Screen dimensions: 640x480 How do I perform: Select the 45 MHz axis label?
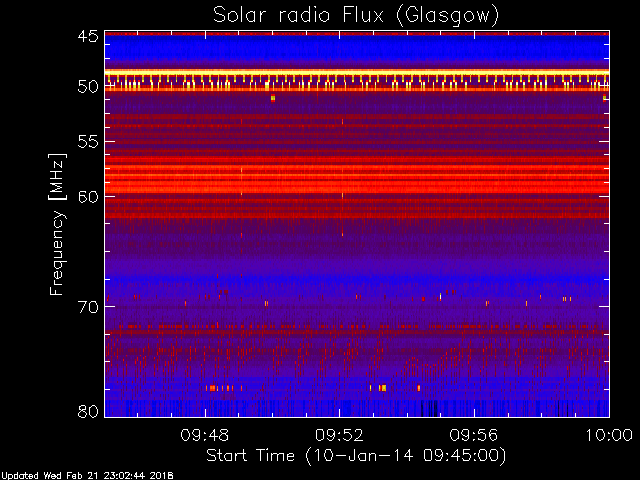point(88,37)
